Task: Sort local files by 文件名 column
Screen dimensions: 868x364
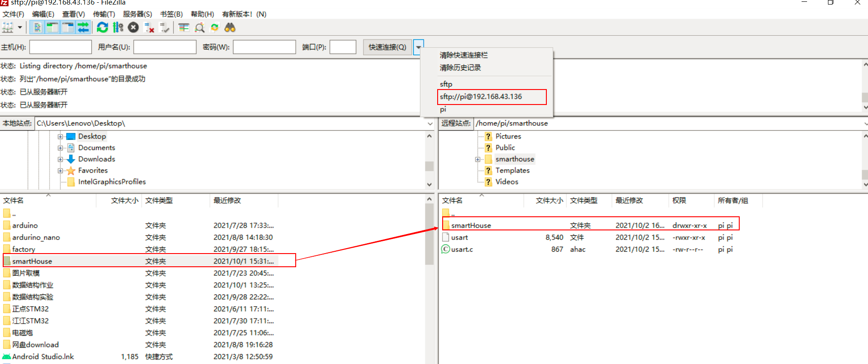Action: (48, 200)
